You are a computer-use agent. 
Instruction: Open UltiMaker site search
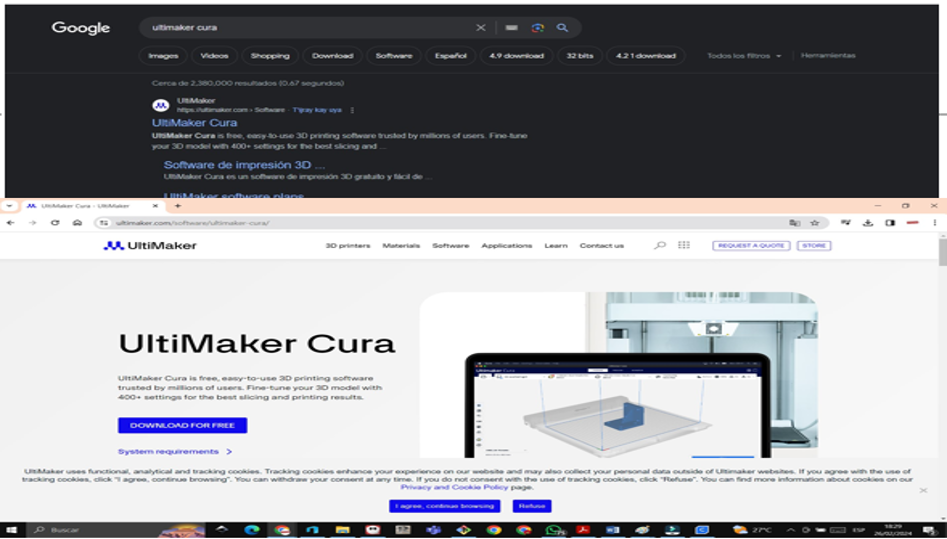click(x=660, y=245)
